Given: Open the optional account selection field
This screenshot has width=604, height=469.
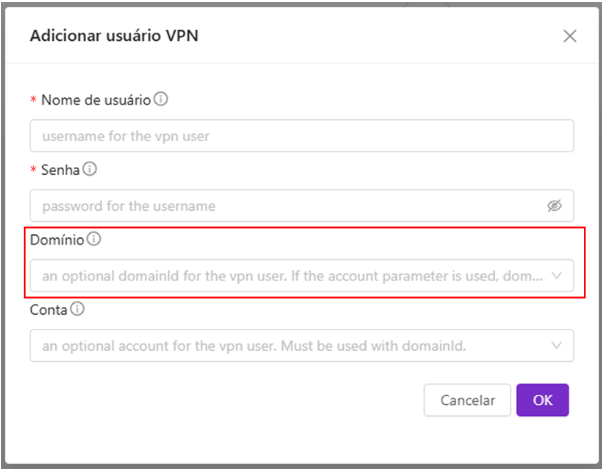Looking at the screenshot, I should (x=302, y=345).
